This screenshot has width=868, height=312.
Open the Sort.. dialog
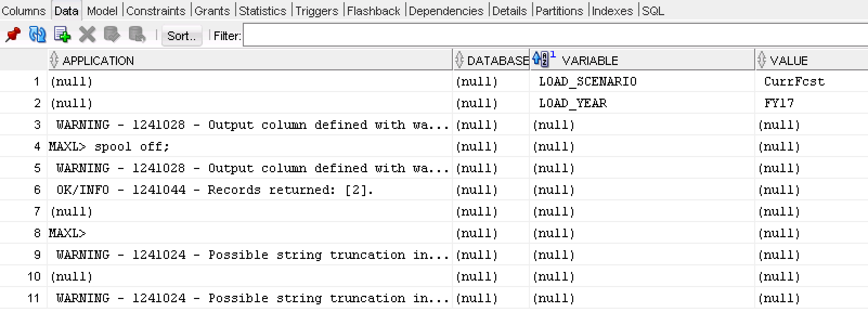pyautogui.click(x=182, y=36)
